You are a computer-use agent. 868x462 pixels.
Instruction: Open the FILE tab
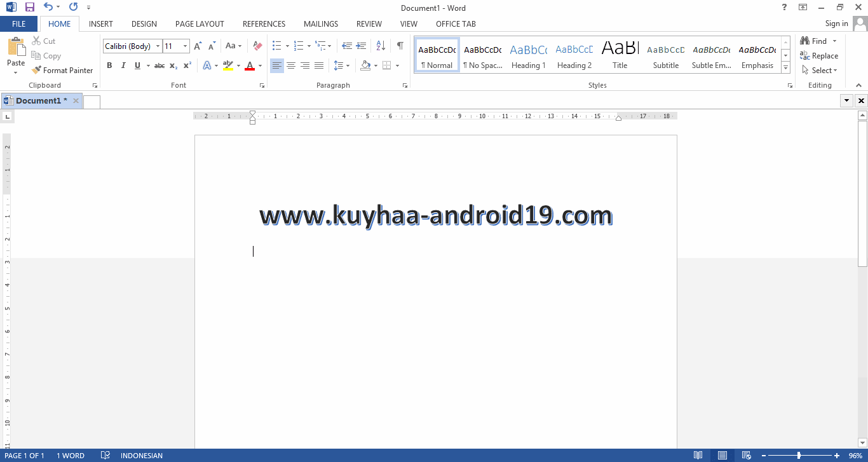pos(19,24)
